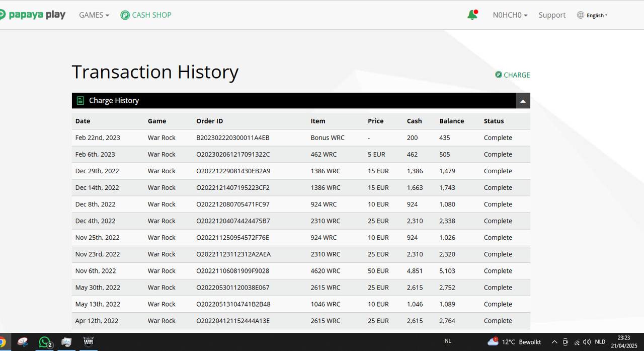This screenshot has width=644, height=351.
Task: Open the Snipping Tool taskbar icon
Action: (x=23, y=342)
